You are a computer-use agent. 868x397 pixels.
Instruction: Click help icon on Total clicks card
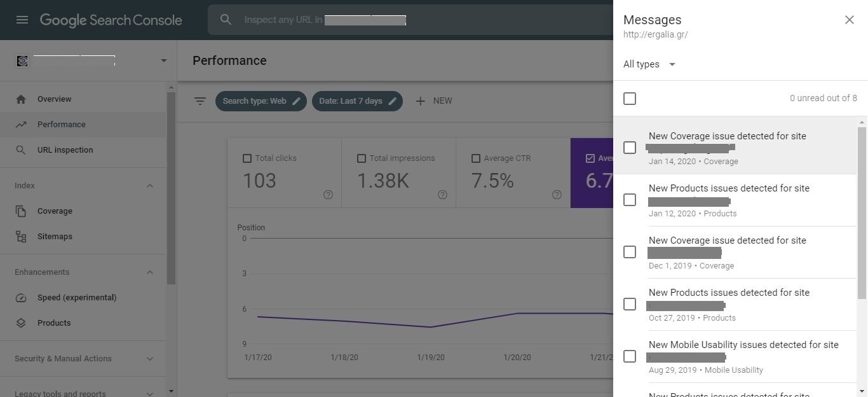point(328,195)
